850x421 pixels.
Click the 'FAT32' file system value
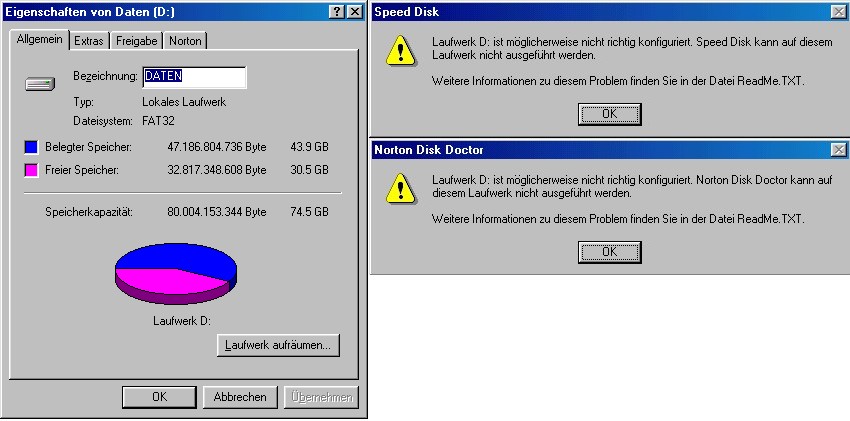click(x=158, y=121)
